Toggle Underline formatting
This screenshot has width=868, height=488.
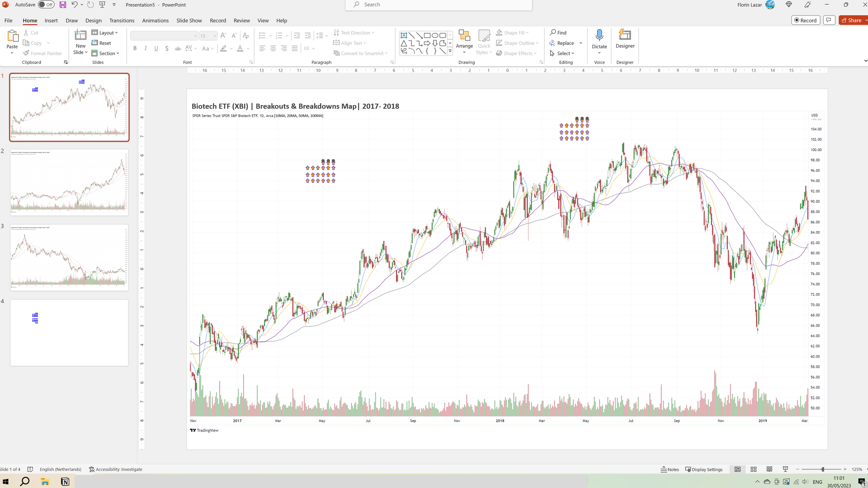pos(156,49)
